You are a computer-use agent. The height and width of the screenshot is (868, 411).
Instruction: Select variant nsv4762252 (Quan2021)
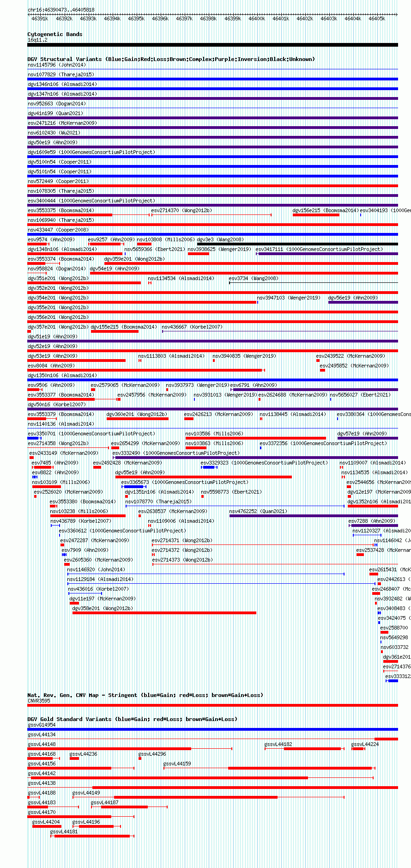pyautogui.click(x=258, y=511)
